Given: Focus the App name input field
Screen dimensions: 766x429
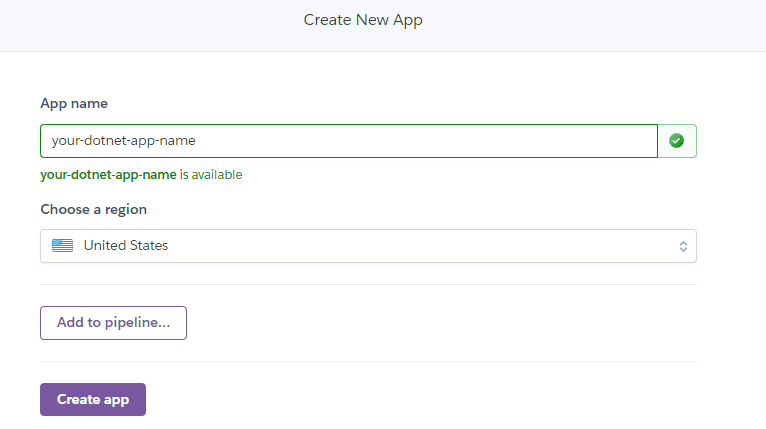Looking at the screenshot, I should pyautogui.click(x=349, y=141).
